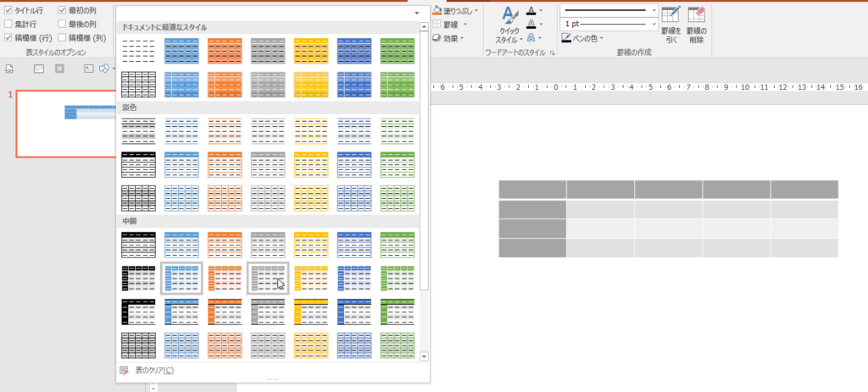The height and width of the screenshot is (392, 868).
Task: Open the ペンの色 pen color menu
Action: click(x=582, y=38)
